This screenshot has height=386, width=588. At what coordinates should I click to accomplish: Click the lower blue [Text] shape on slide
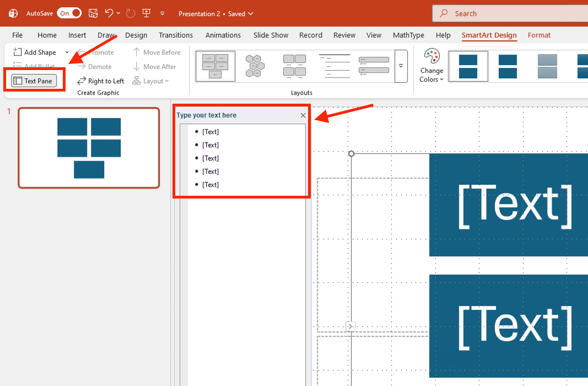pos(509,326)
